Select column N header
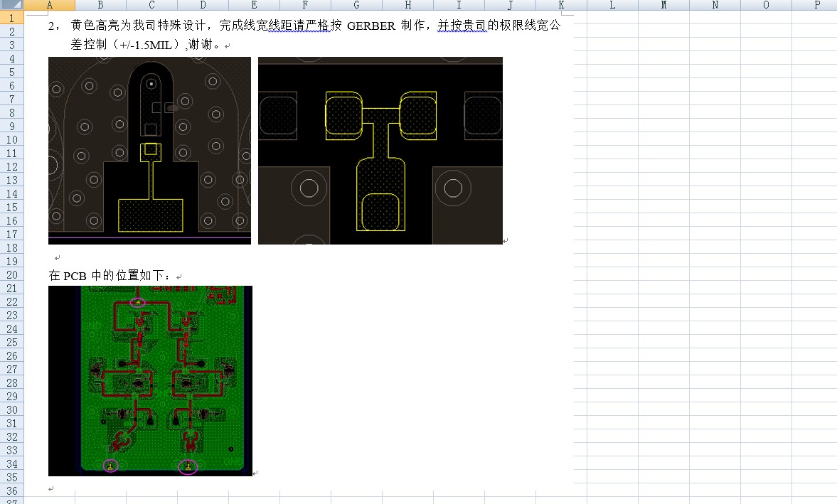Image resolution: width=837 pixels, height=504 pixels. pyautogui.click(x=716, y=5)
